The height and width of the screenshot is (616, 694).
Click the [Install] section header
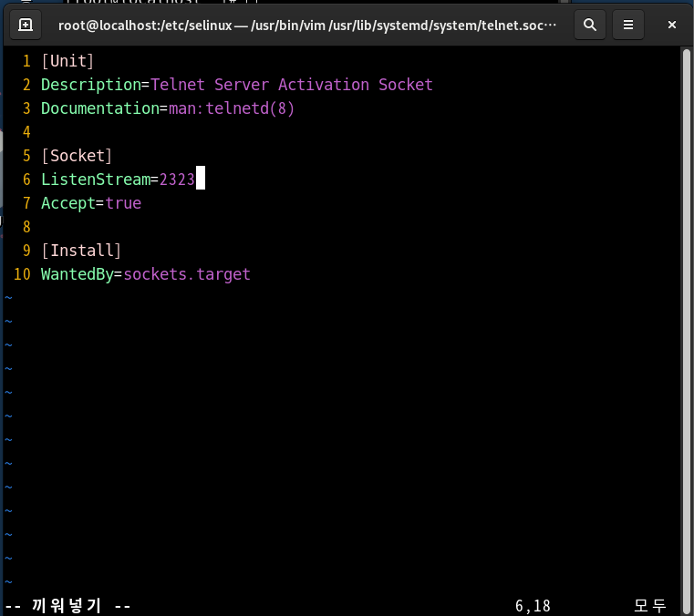pyautogui.click(x=81, y=251)
